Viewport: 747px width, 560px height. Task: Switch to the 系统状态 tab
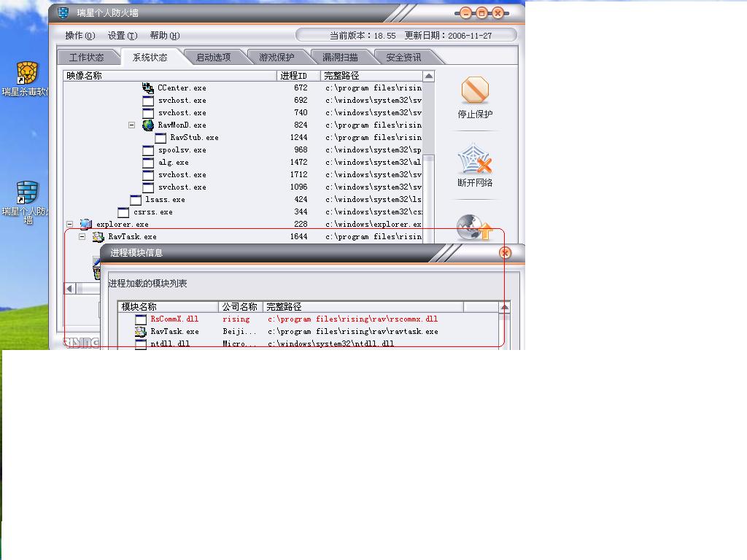pyautogui.click(x=150, y=58)
